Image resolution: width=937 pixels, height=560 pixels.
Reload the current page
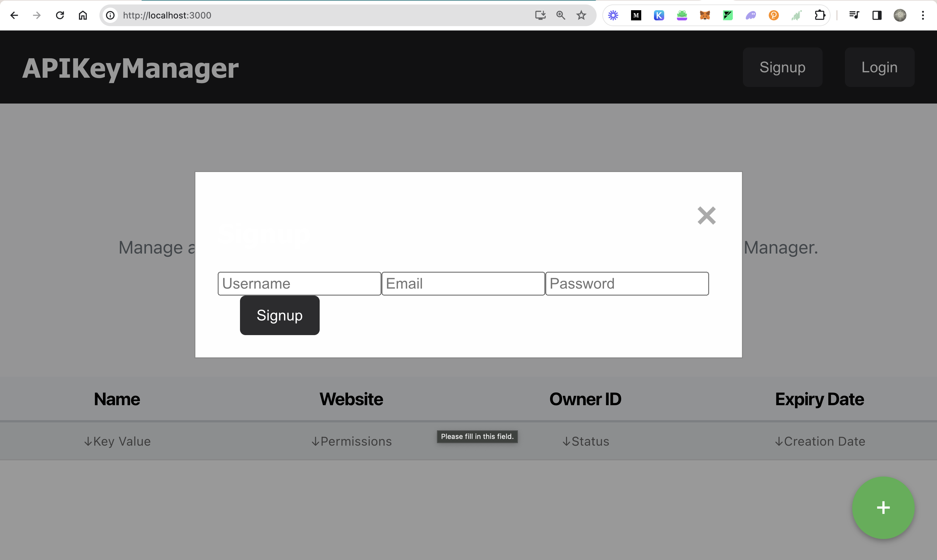[x=60, y=16]
